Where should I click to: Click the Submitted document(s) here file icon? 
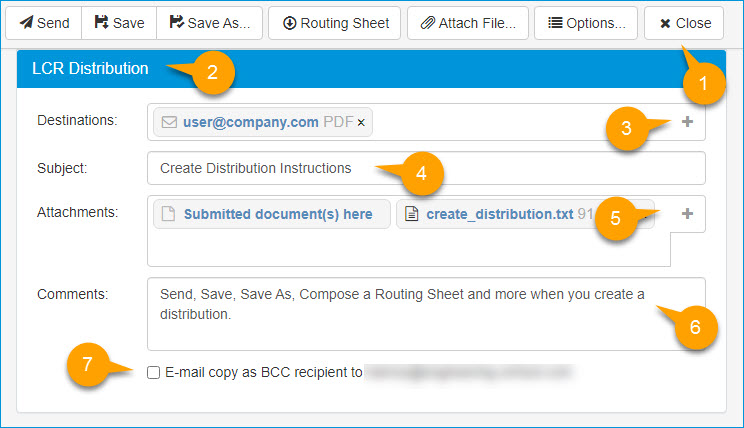pyautogui.click(x=169, y=214)
